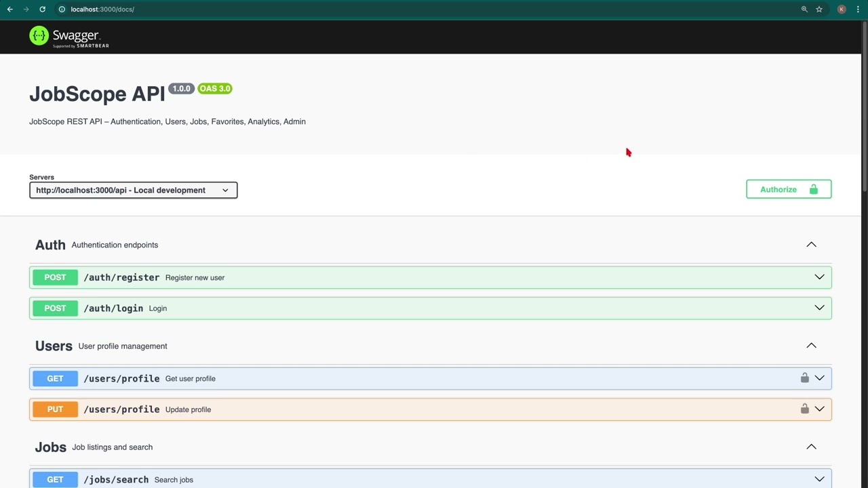Click the POST badge of /auth/register

coord(55,277)
